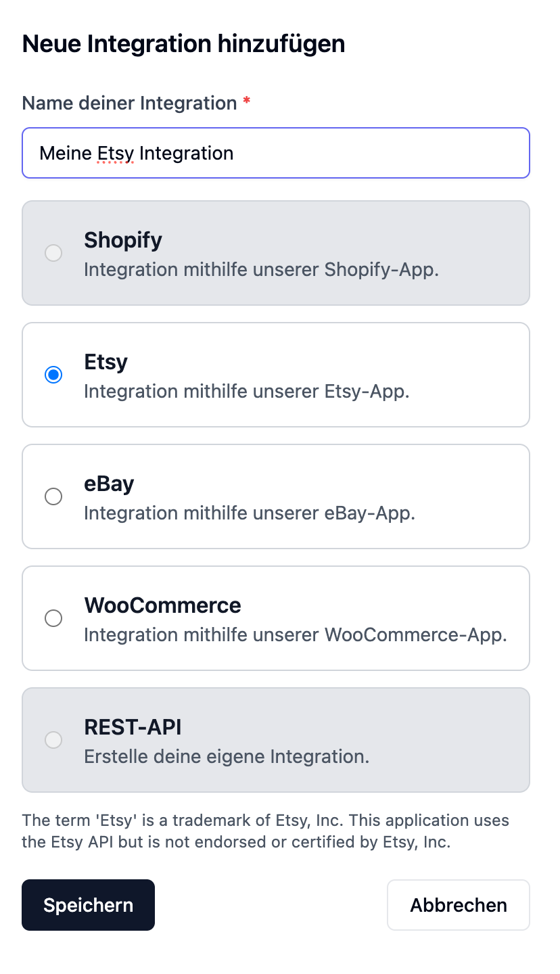
Task: Click 'Integration mithilfe unserer Etsy-App' description
Action: click(x=247, y=392)
